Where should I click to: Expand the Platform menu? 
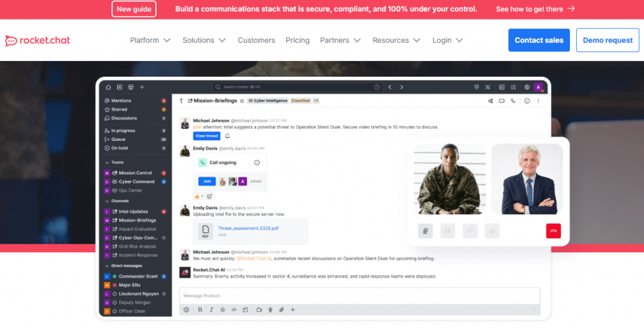click(x=150, y=40)
